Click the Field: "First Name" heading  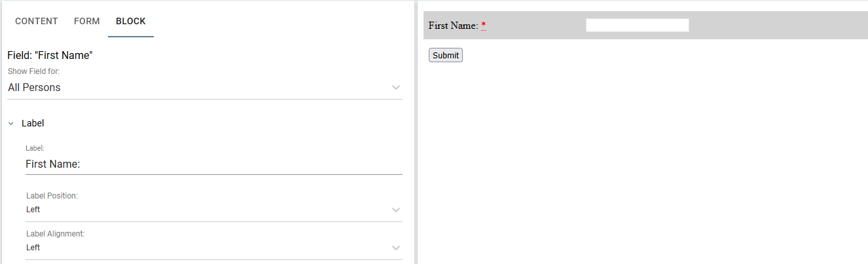[x=50, y=56]
